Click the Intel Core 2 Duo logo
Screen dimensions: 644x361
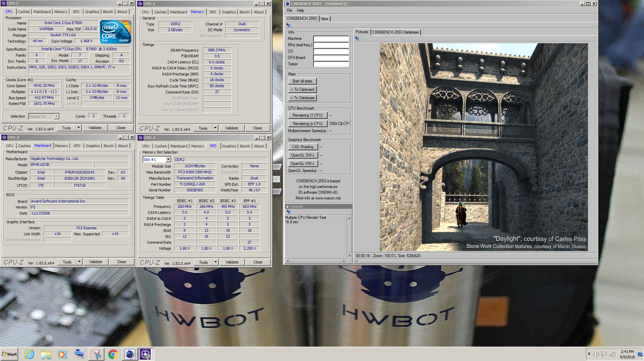[116, 32]
